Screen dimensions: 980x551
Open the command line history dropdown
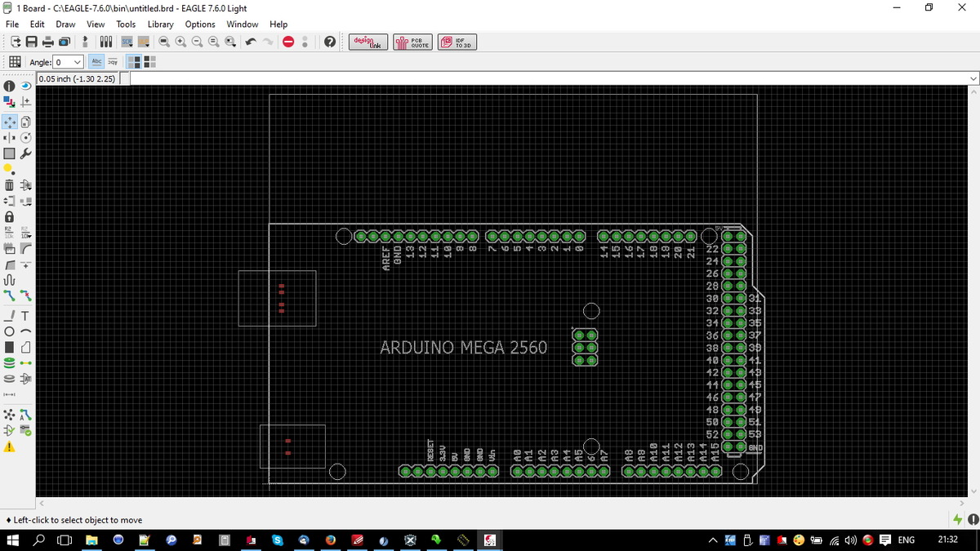click(973, 78)
